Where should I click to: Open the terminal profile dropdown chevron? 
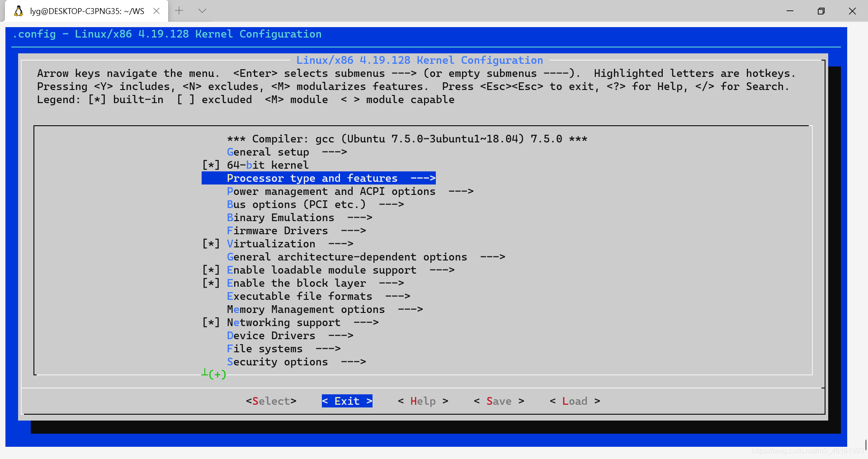[x=202, y=11]
